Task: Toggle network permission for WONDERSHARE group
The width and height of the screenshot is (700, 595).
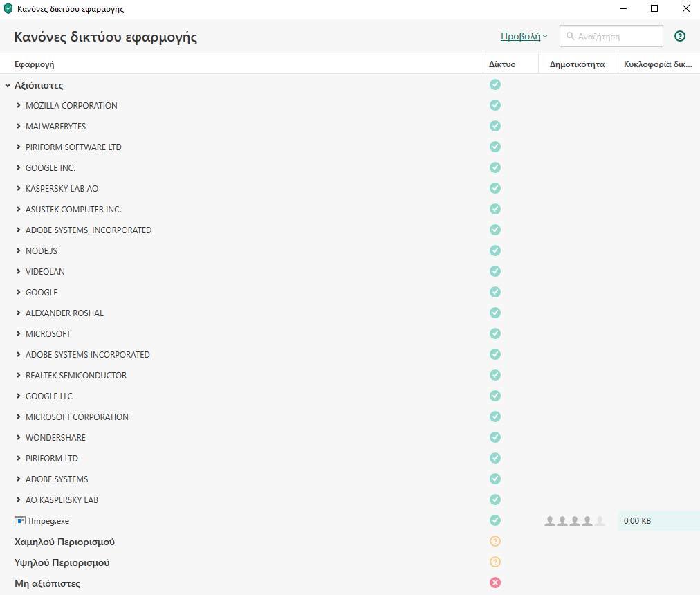Action: tap(495, 437)
